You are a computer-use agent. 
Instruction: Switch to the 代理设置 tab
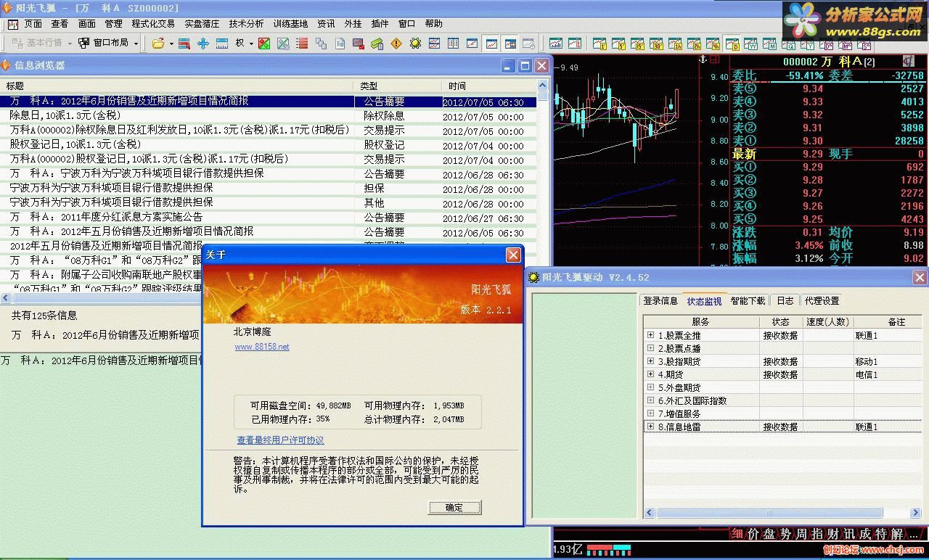click(822, 300)
